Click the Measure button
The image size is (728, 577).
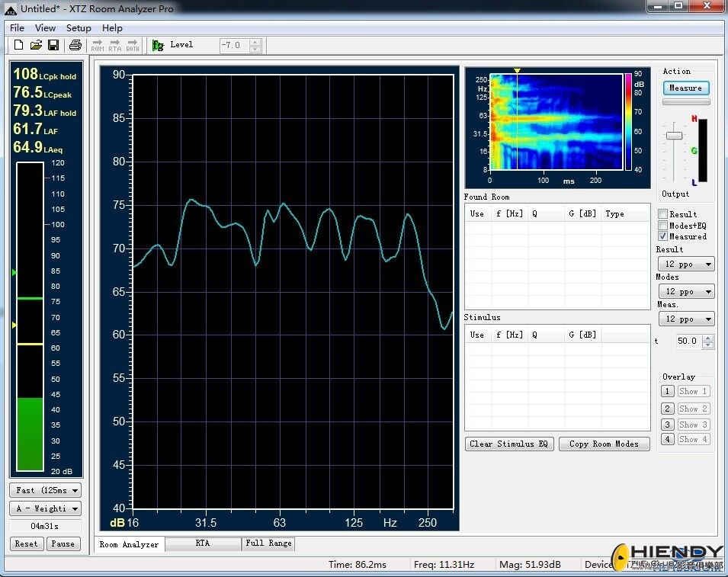(x=686, y=88)
